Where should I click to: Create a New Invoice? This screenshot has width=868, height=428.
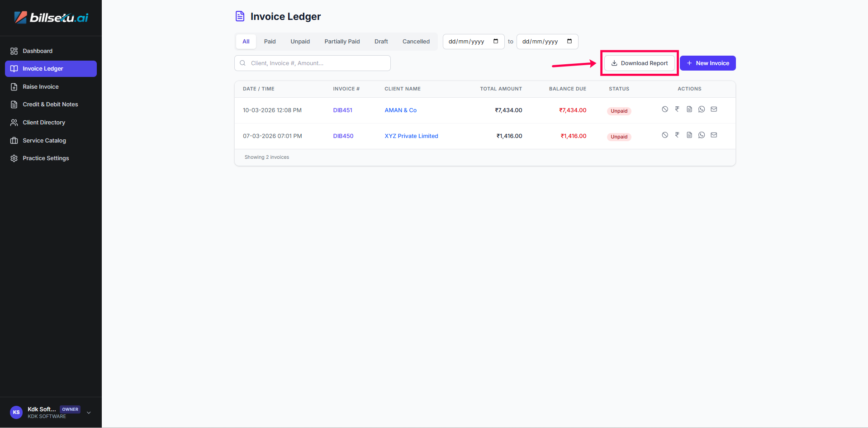(707, 63)
